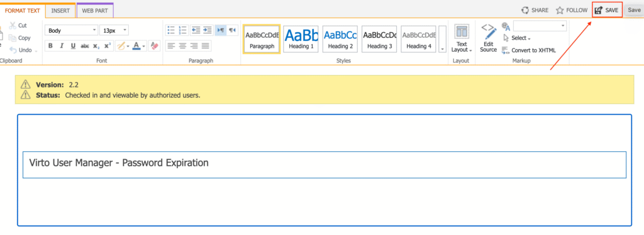Toggle bold formatting
The image size is (644, 235).
pos(50,46)
